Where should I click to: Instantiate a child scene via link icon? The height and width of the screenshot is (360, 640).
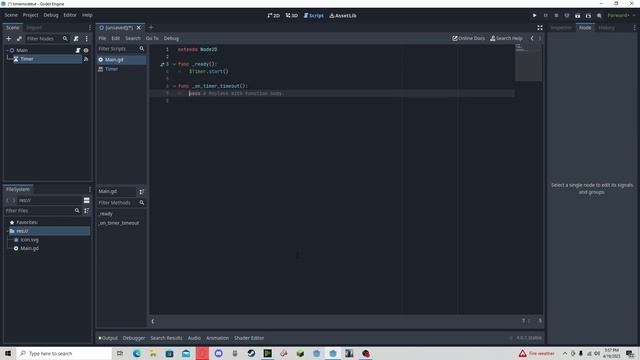19,38
